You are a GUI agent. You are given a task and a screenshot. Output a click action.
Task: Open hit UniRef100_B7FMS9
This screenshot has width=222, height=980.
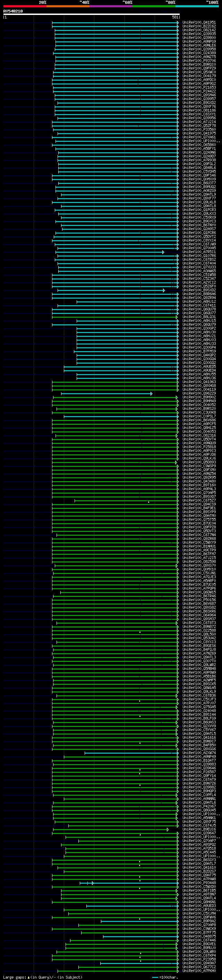199,351
